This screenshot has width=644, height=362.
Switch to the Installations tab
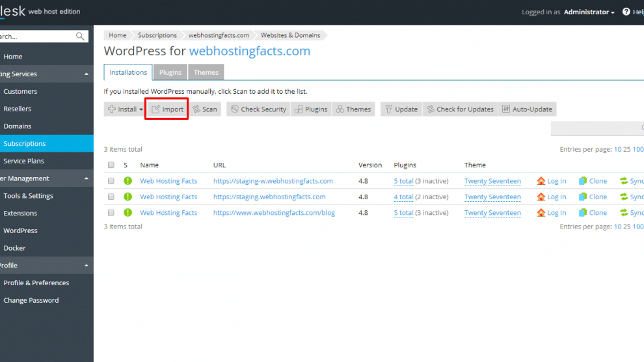click(128, 72)
